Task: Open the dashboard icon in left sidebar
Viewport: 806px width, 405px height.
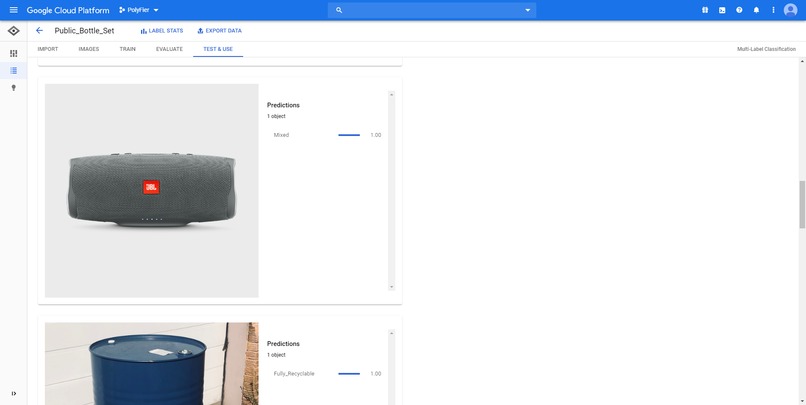Action: tap(14, 53)
